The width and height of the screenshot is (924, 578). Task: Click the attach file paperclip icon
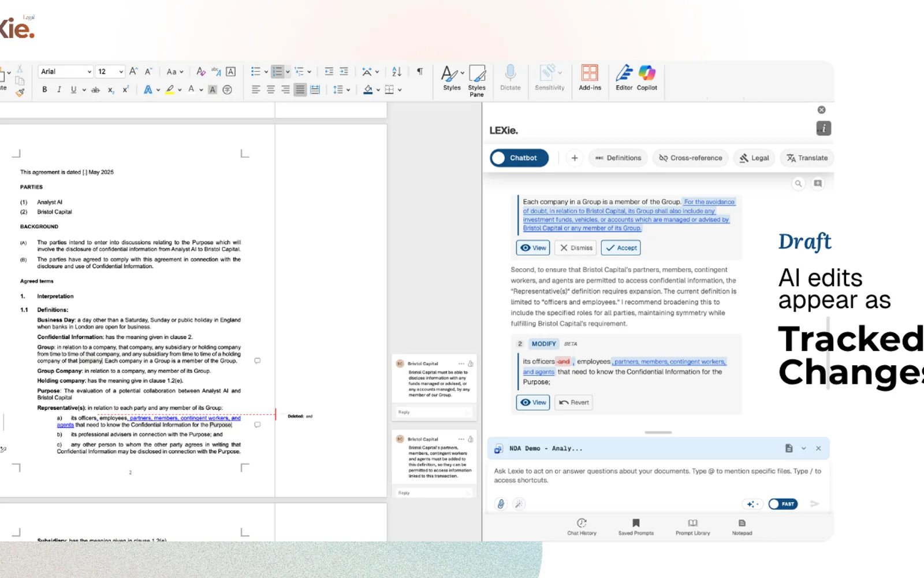pos(501,504)
